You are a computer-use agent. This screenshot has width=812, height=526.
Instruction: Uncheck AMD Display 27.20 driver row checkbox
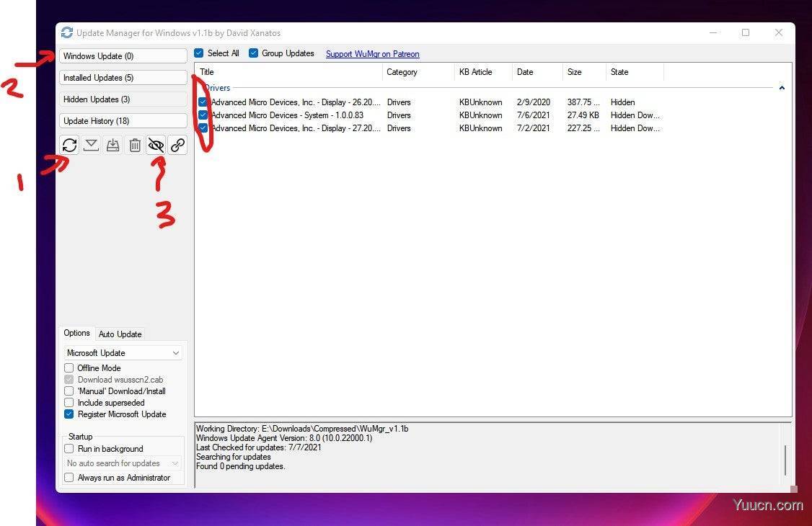203,128
